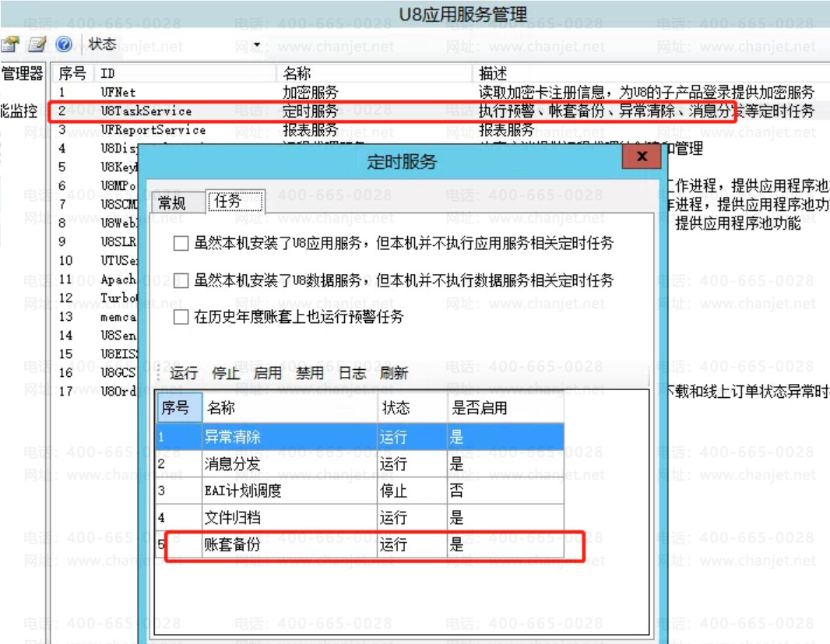The height and width of the screenshot is (644, 830).
Task: Click the 状态 toolbar label
Action: 102,44
